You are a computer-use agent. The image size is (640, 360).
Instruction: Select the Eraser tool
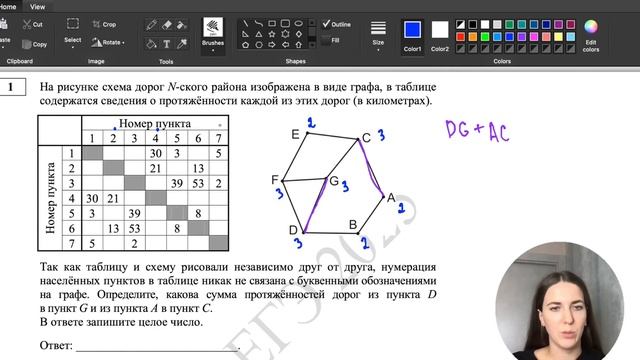click(167, 25)
